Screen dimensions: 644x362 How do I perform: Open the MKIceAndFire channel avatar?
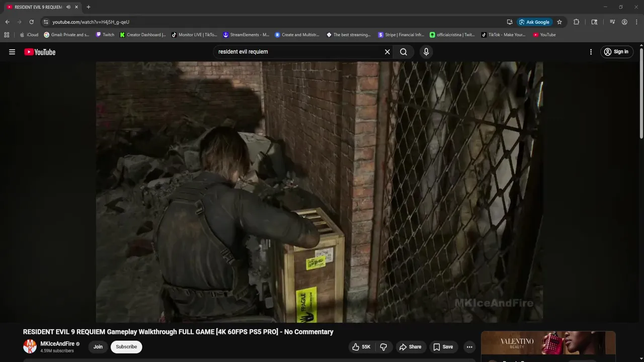30,346
